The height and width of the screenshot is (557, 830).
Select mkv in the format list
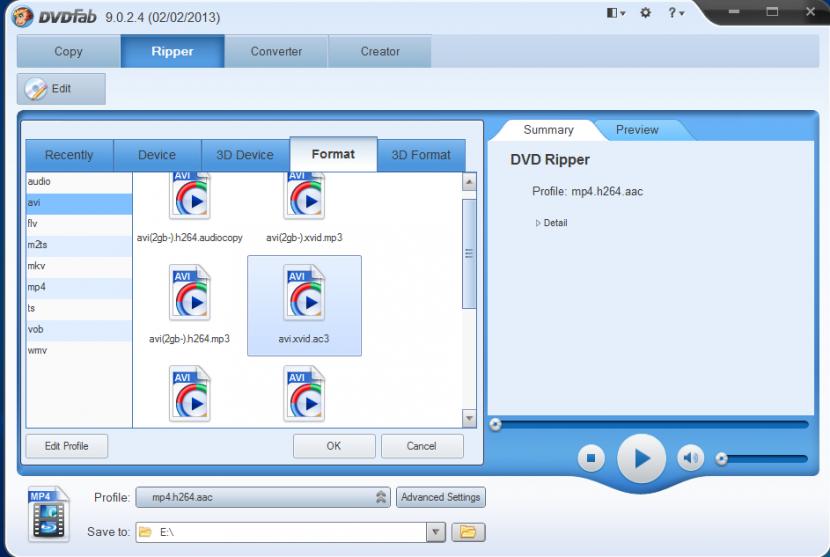pos(79,266)
